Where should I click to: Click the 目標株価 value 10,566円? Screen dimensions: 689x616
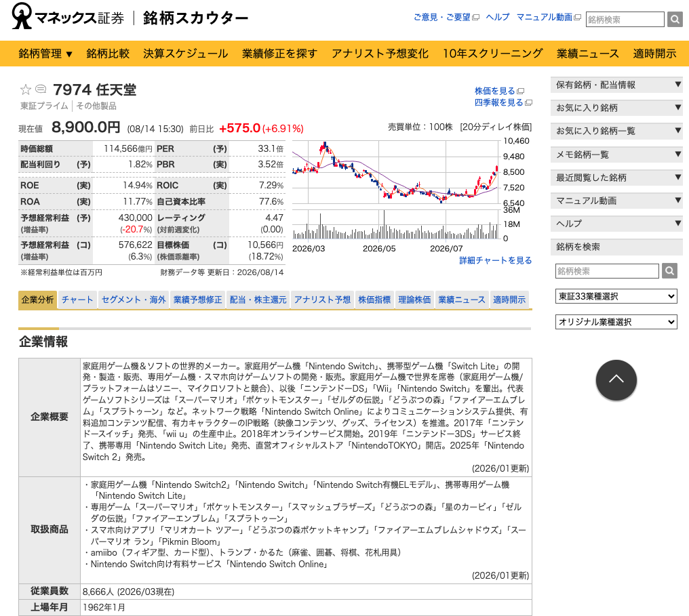point(265,245)
